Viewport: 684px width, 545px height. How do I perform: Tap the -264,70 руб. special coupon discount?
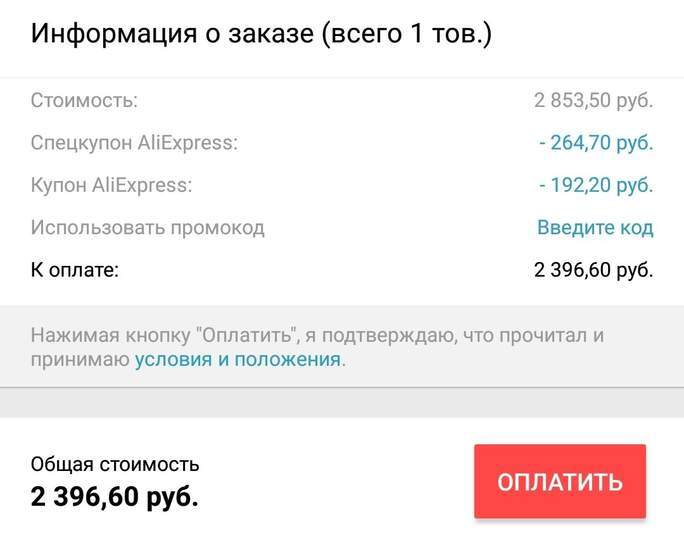[595, 143]
